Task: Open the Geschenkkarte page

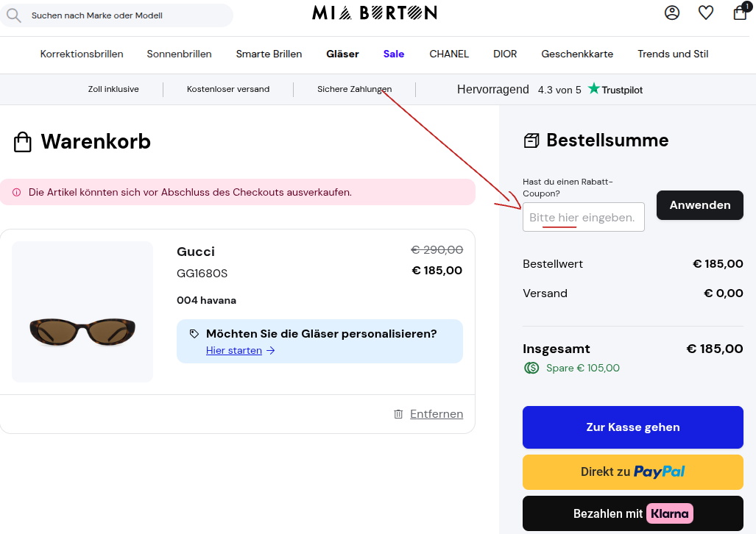Action: pyautogui.click(x=577, y=54)
